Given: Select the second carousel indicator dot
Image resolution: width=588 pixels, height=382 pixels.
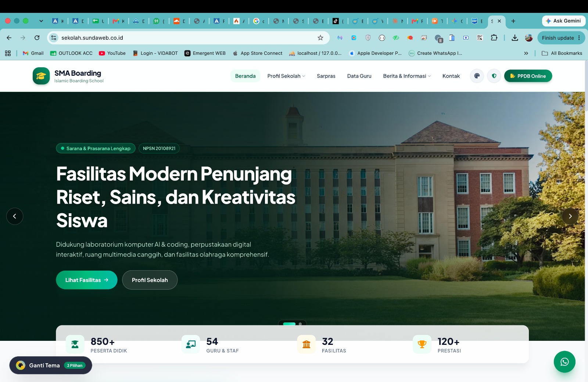Looking at the screenshot, I should 300,324.
